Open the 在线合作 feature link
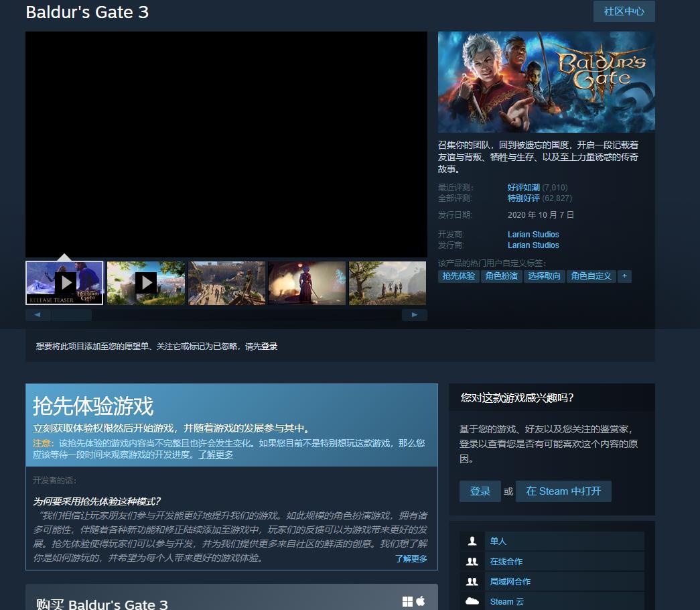The image size is (700, 610). click(506, 561)
